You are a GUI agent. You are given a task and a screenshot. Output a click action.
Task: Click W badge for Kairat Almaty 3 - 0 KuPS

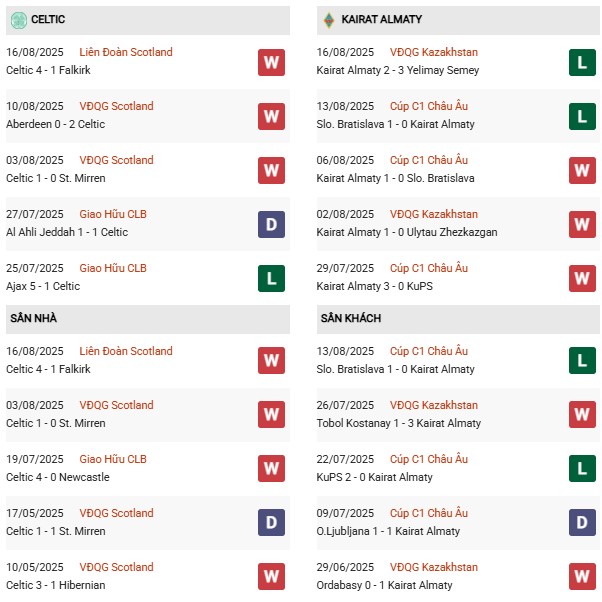click(582, 278)
